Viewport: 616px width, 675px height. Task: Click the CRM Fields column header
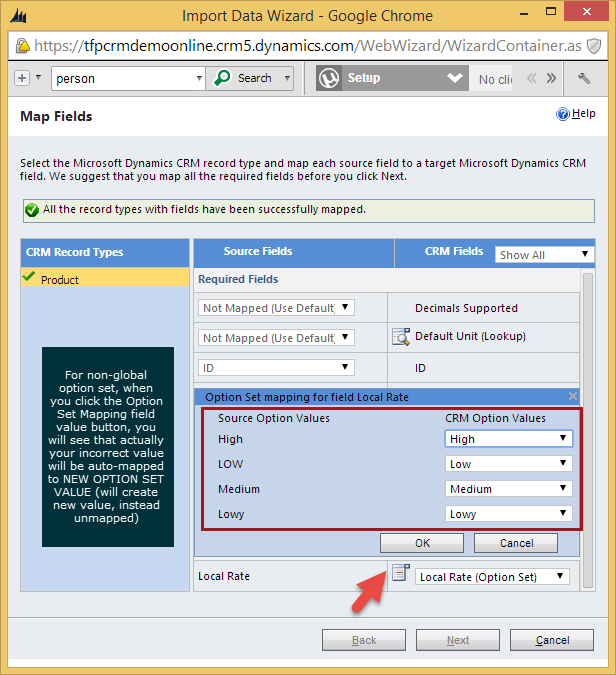[x=454, y=251]
